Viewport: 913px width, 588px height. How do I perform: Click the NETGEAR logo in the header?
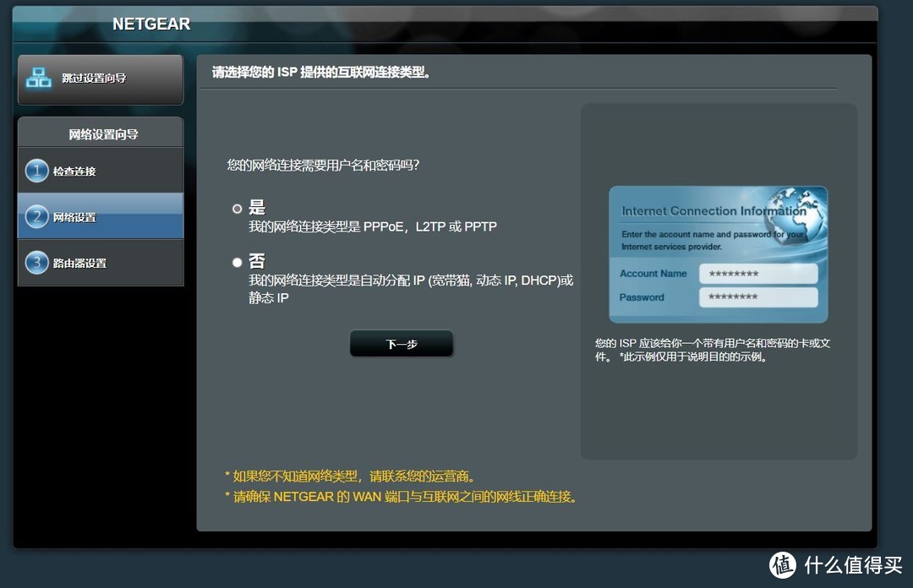coord(151,24)
